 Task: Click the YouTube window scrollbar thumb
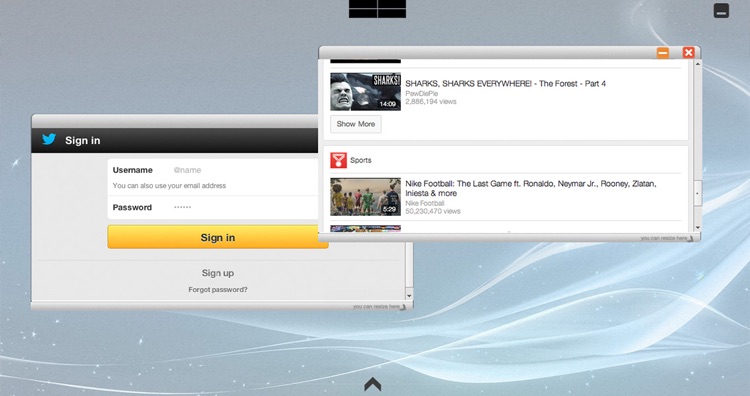pyautogui.click(x=698, y=193)
